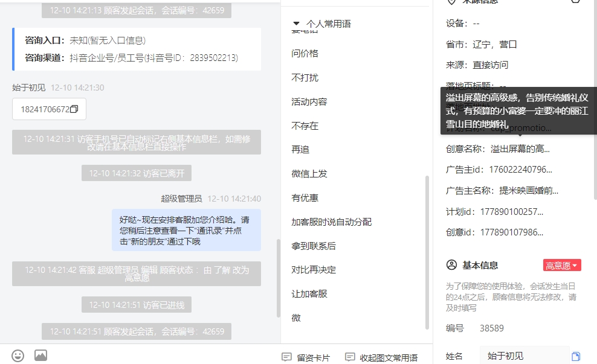Click the quick-phrase list scrollbar

[x=427, y=252]
